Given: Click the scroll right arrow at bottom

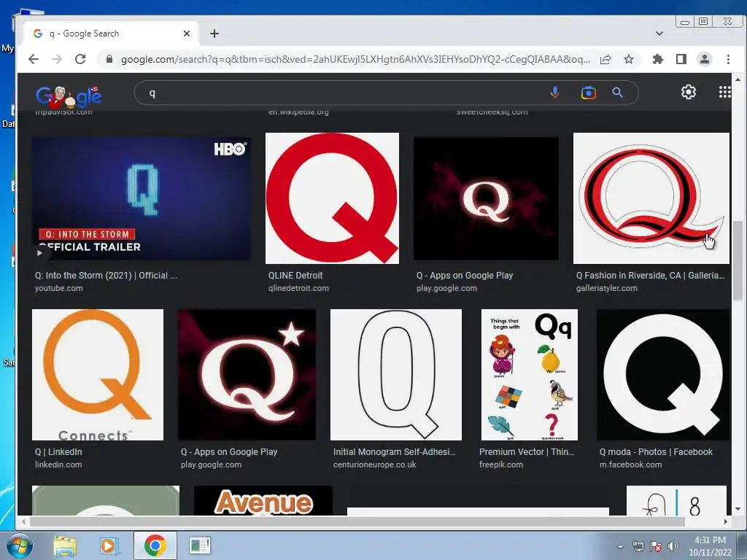Looking at the screenshot, I should click(x=726, y=522).
